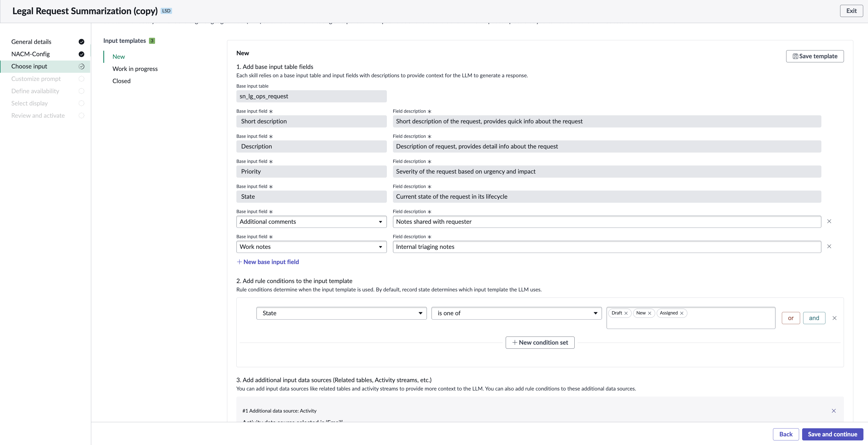Click the sn_lg_ops_request base input table field
The width and height of the screenshot is (868, 445).
pos(311,96)
